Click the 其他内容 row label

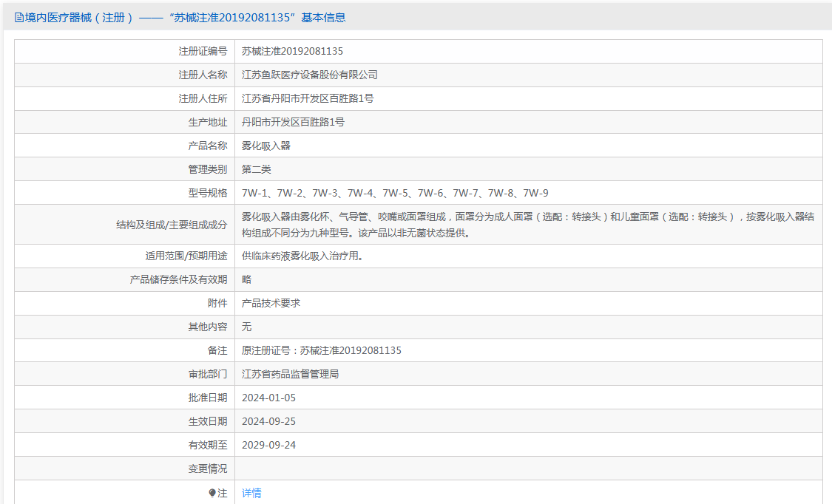pos(208,327)
